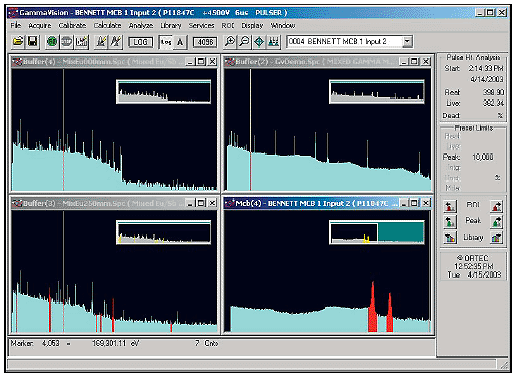Click the Start 2:14:33 PM time value
Image resolution: width=516 pixels, height=376 pixels.
486,68
